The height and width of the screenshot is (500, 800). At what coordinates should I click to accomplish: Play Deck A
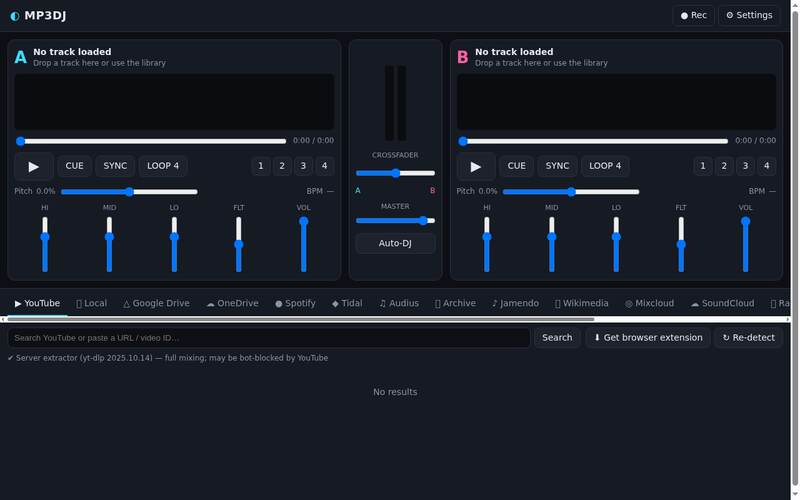point(34,166)
